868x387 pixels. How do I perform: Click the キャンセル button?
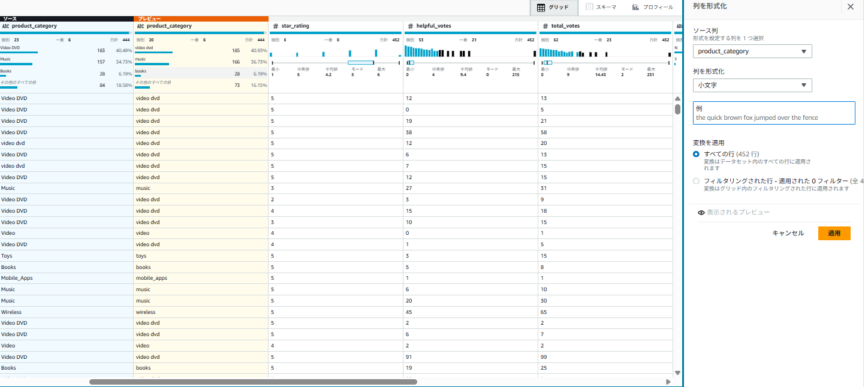788,233
